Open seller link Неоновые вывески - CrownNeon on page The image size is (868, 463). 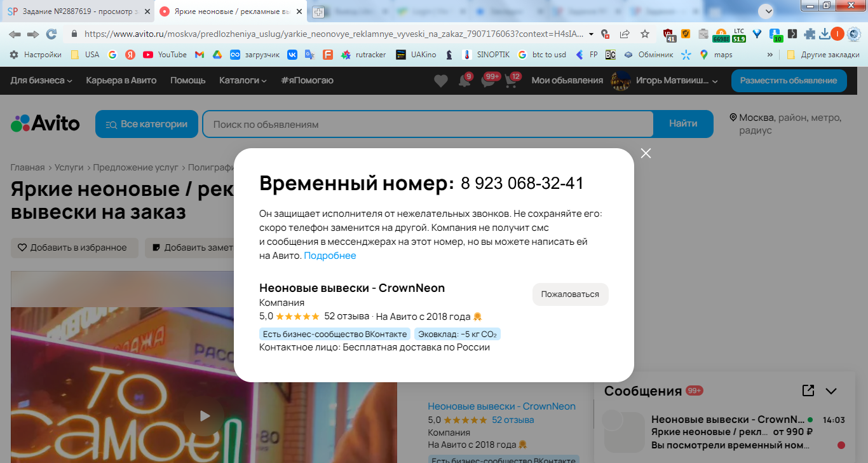501,406
